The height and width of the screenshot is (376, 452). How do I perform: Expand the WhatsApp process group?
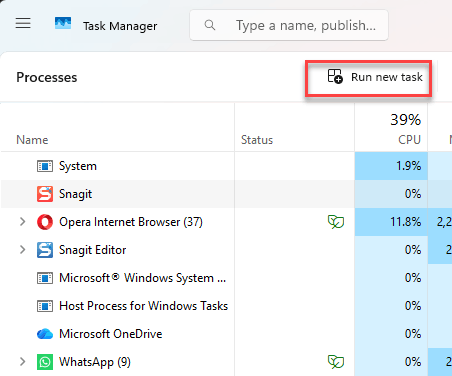tap(22, 362)
